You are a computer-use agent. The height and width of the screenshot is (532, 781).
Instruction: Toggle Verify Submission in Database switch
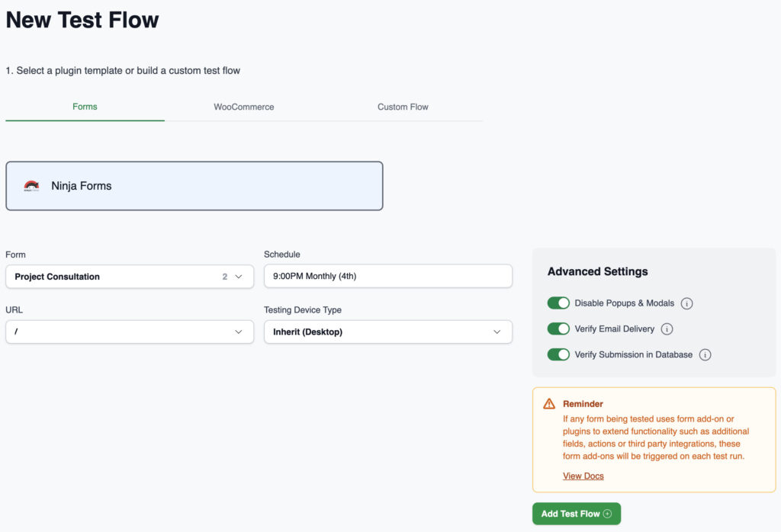click(558, 354)
